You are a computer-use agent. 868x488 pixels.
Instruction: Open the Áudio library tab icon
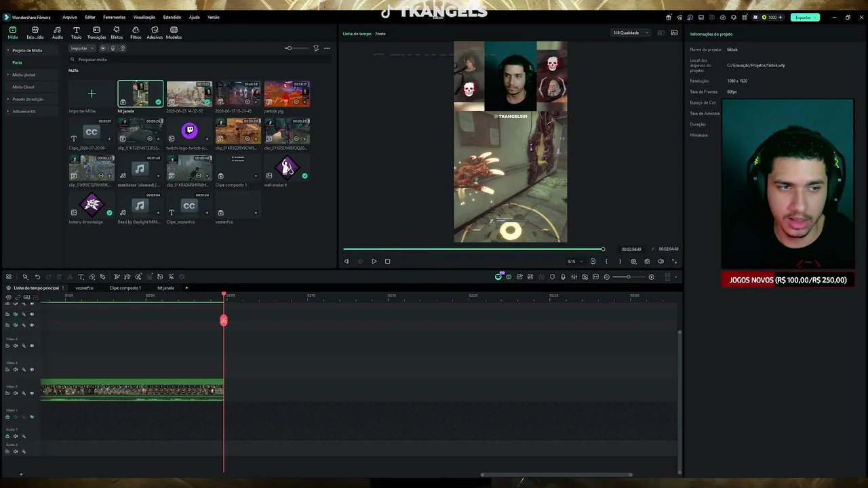point(57,33)
